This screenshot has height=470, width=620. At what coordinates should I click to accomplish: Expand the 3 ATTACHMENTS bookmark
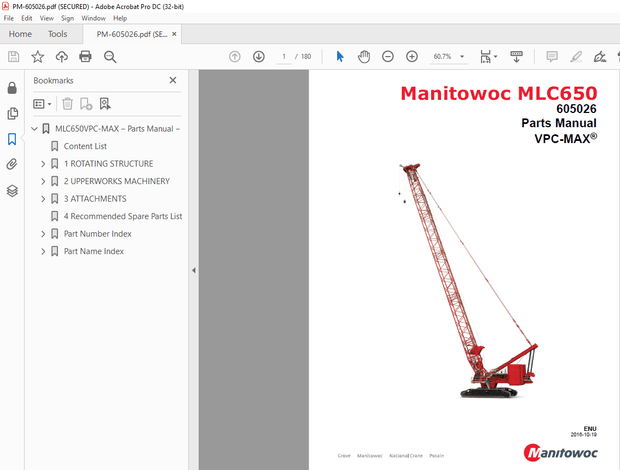point(43,199)
